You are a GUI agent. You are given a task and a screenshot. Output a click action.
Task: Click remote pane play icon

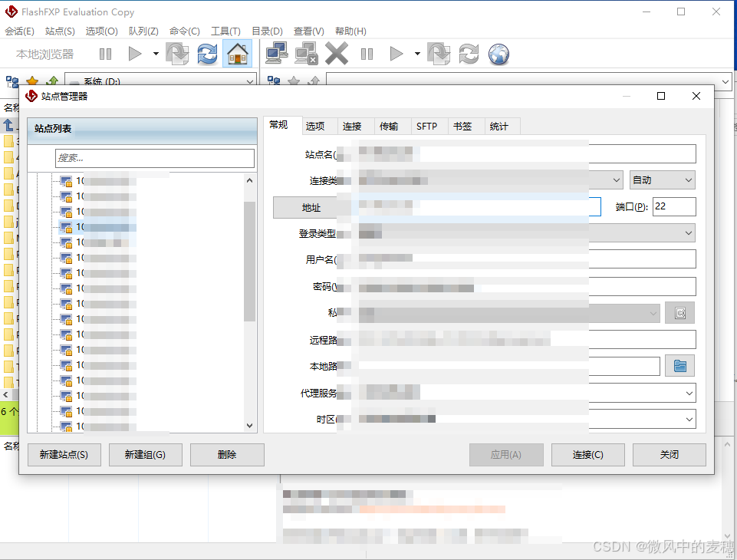tap(396, 54)
